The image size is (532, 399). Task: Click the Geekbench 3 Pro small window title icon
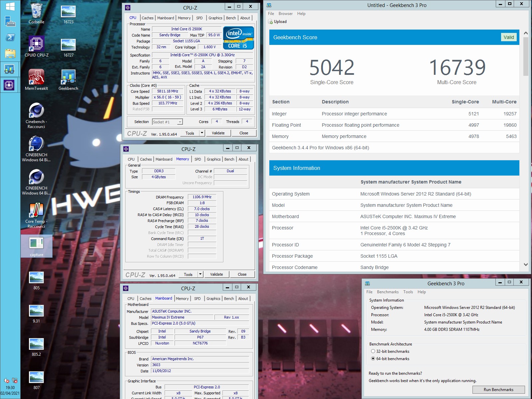click(367, 283)
